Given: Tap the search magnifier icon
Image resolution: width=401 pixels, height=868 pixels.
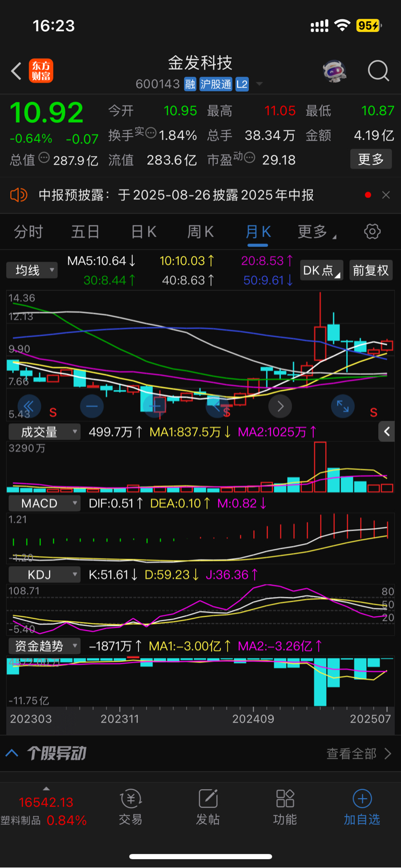Looking at the screenshot, I should 378,71.
